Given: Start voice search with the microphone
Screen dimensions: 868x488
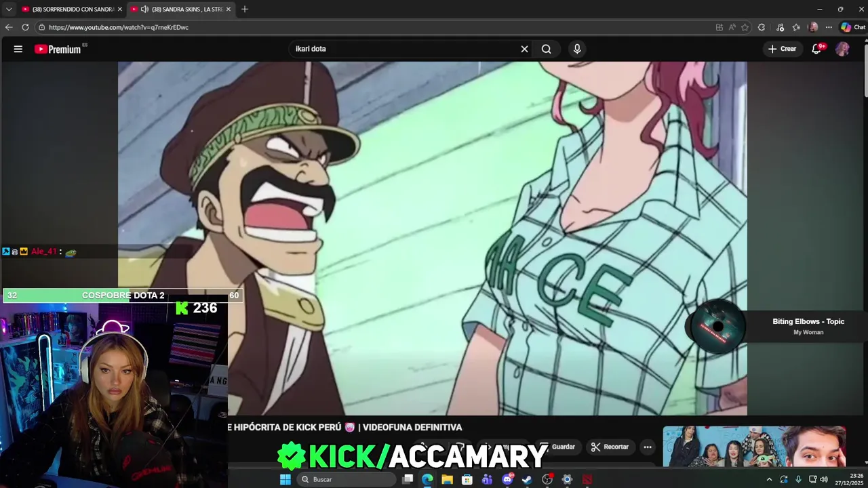Looking at the screenshot, I should pyautogui.click(x=577, y=49).
